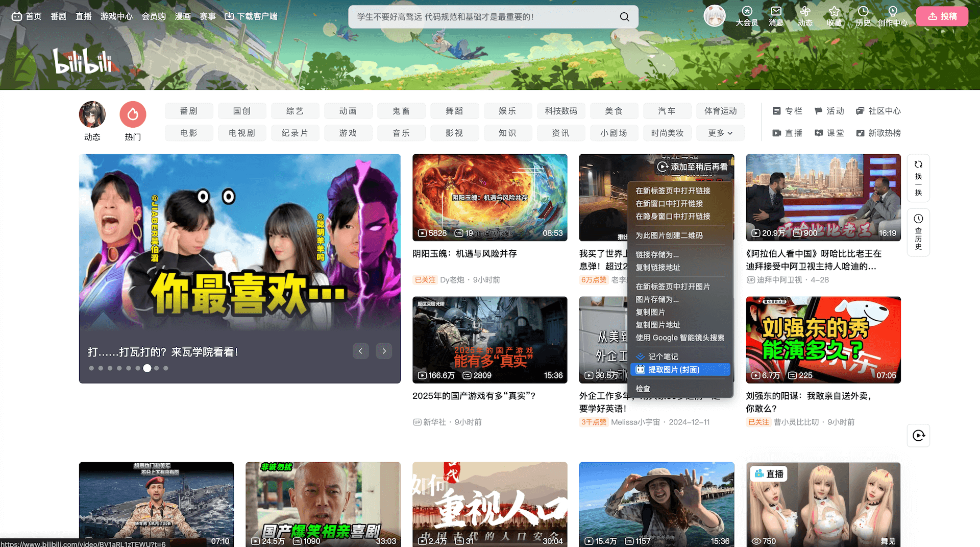Select the 国创 category button

(242, 111)
